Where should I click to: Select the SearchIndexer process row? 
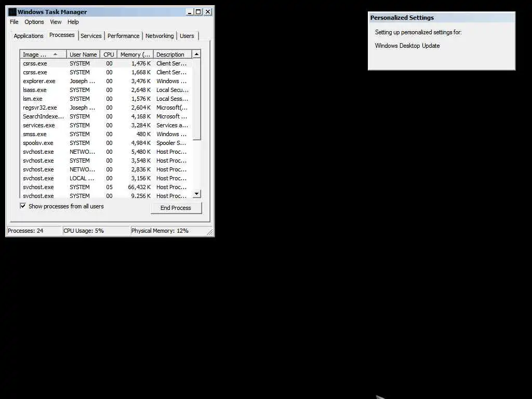click(106, 116)
